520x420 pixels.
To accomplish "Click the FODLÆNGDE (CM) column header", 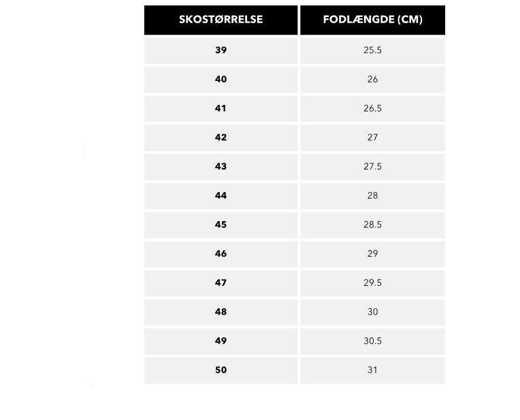I will coord(372,20).
